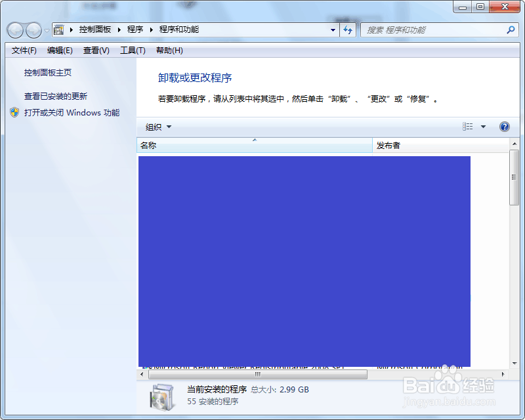Click the blue help question icon
The height and width of the screenshot is (420, 525).
pos(504,127)
